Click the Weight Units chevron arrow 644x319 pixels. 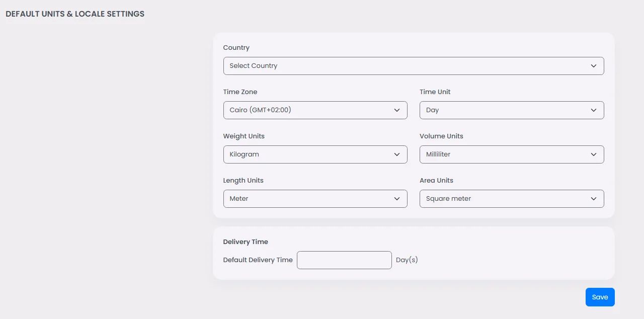397,154
